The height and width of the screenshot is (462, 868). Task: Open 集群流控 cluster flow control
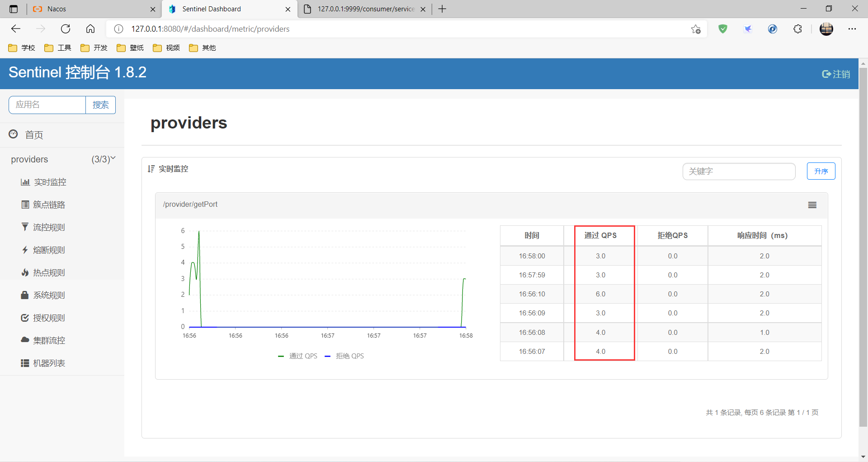tap(44, 340)
